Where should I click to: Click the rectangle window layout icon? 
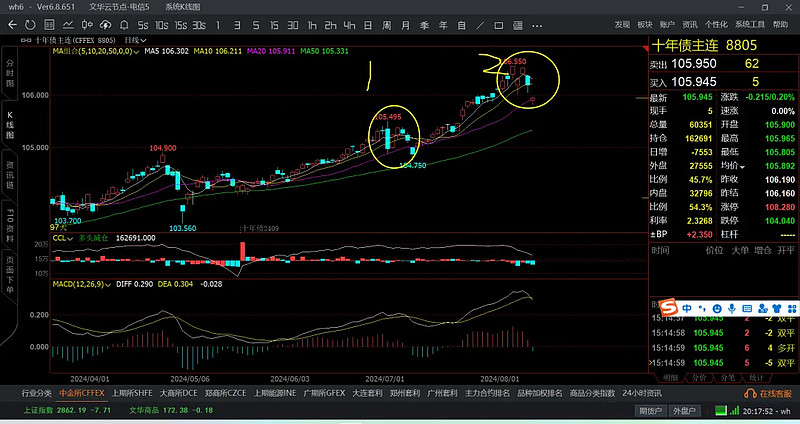point(498,25)
